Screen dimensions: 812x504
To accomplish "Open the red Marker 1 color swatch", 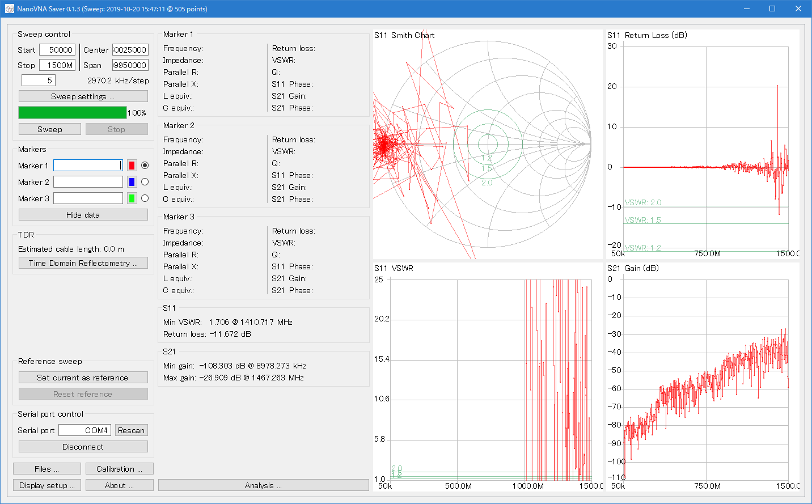I will [x=132, y=166].
